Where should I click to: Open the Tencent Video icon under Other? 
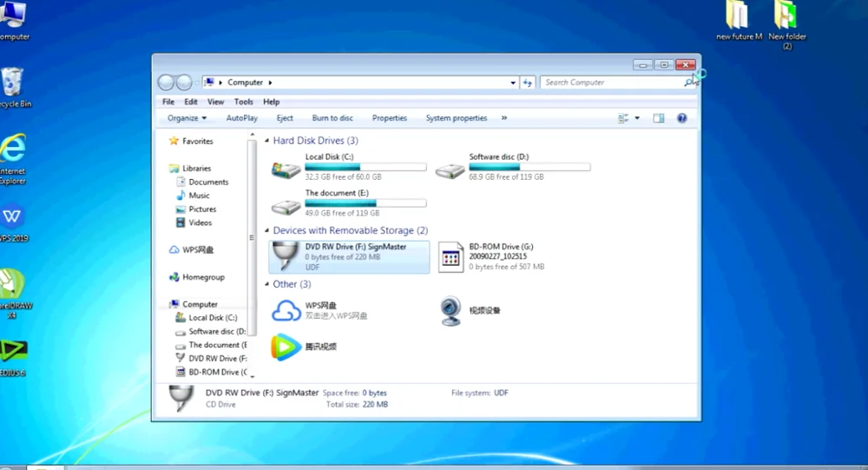286,347
